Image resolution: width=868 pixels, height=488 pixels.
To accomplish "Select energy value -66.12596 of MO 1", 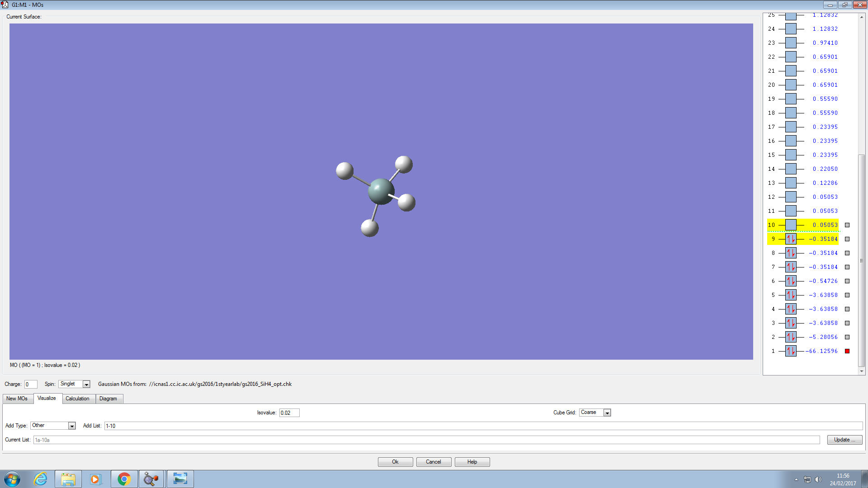I will tap(821, 351).
